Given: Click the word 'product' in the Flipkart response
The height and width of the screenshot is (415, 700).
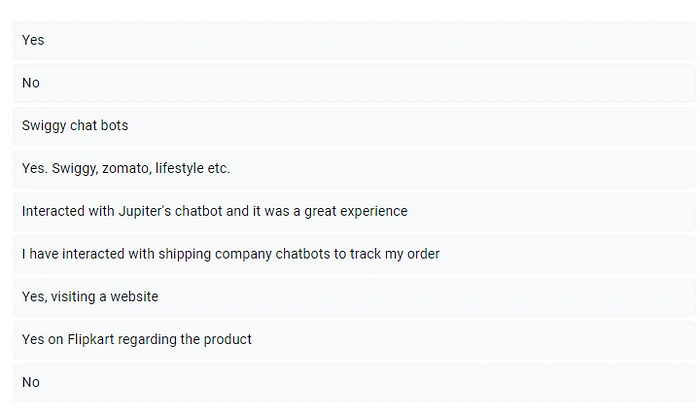Looking at the screenshot, I should pyautogui.click(x=228, y=340).
